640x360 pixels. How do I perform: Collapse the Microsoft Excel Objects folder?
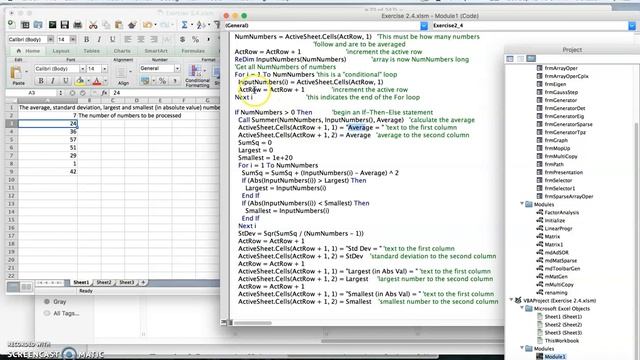pos(522,308)
